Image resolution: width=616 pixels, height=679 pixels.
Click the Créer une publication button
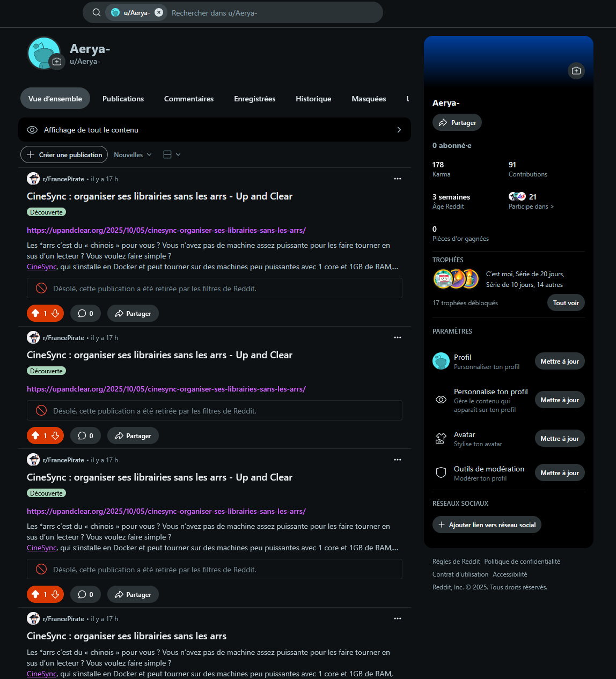click(x=64, y=154)
